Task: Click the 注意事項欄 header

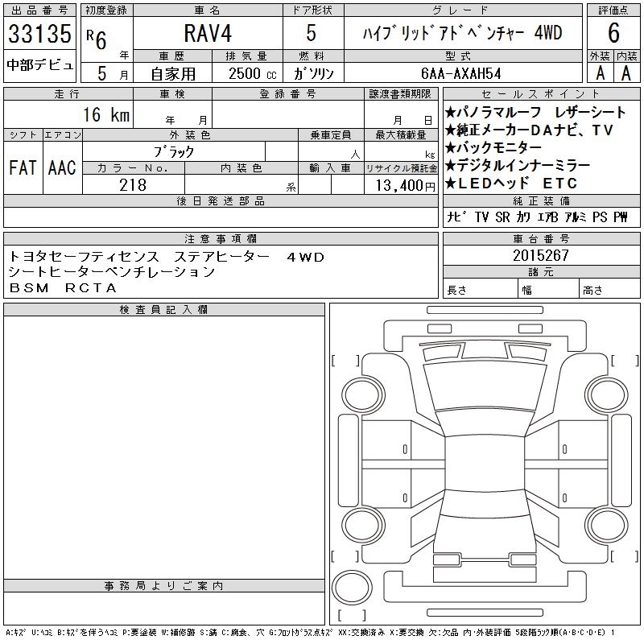Action: coord(221,239)
